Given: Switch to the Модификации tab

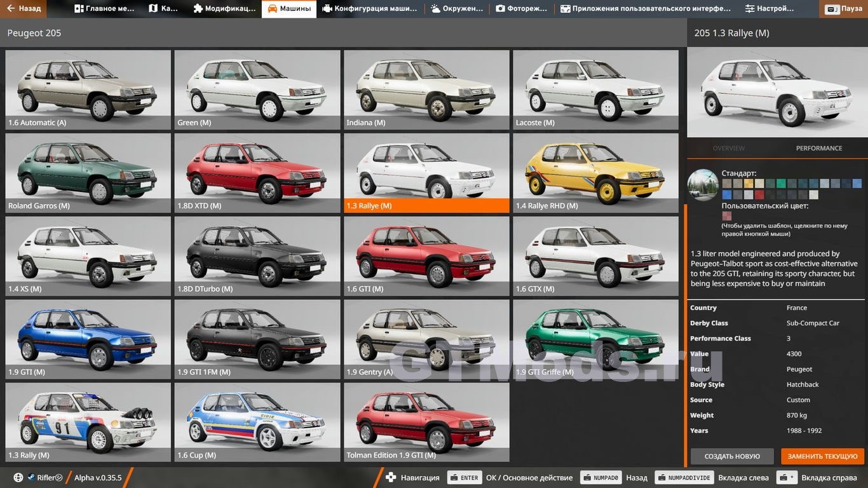Looking at the screenshot, I should (x=224, y=9).
